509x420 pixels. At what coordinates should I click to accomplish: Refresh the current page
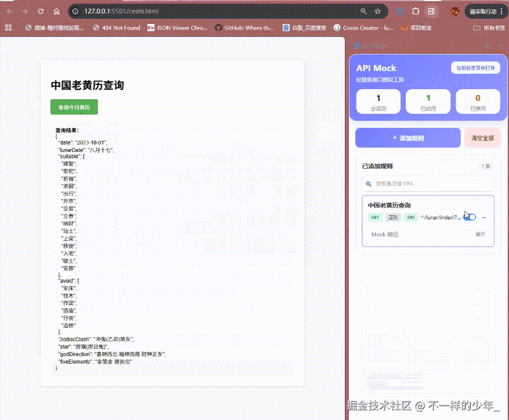point(40,11)
